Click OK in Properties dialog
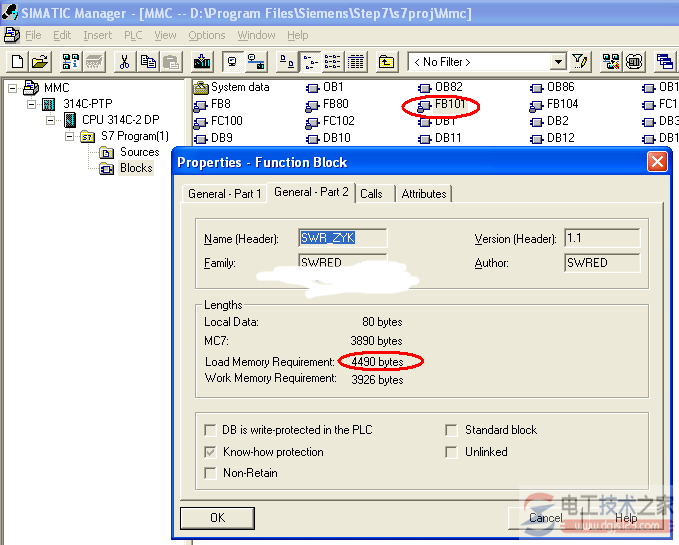The width and height of the screenshot is (679, 545). (x=217, y=518)
